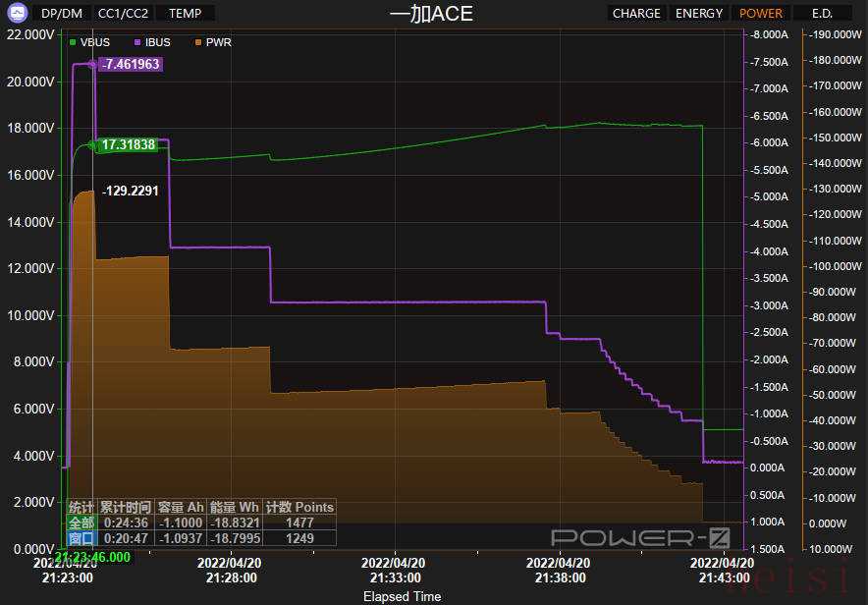Viewport: 868px width, 605px height.
Task: Click the Elapsed Time axis label
Action: pos(403,597)
